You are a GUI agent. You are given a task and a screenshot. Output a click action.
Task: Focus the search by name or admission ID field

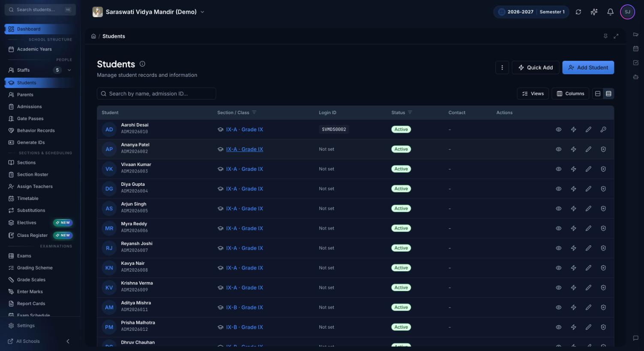coord(156,94)
